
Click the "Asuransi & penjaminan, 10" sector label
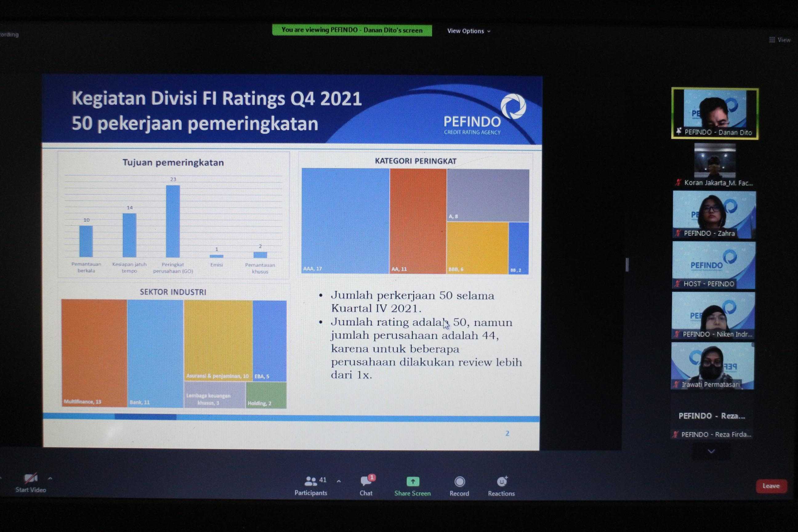click(x=217, y=376)
